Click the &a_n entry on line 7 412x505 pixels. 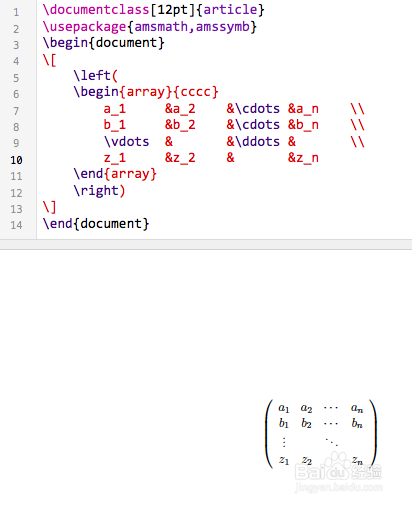303,109
